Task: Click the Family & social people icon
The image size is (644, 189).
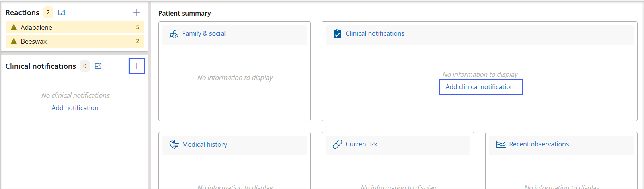Action: pyautogui.click(x=174, y=34)
